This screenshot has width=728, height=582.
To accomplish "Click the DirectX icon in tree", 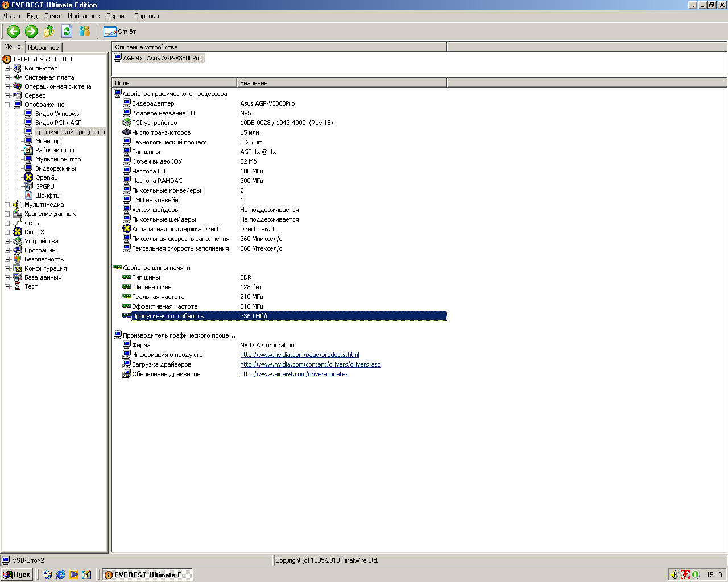I will (x=18, y=232).
